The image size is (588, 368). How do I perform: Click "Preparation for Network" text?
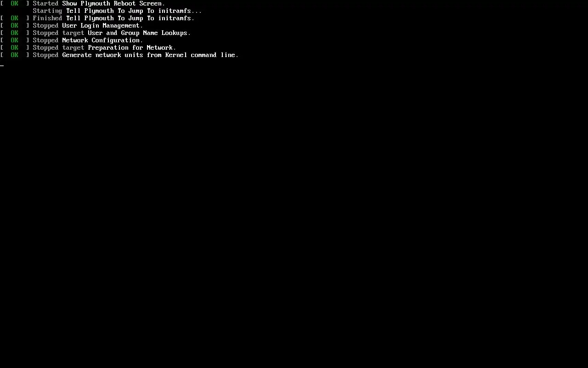click(130, 48)
